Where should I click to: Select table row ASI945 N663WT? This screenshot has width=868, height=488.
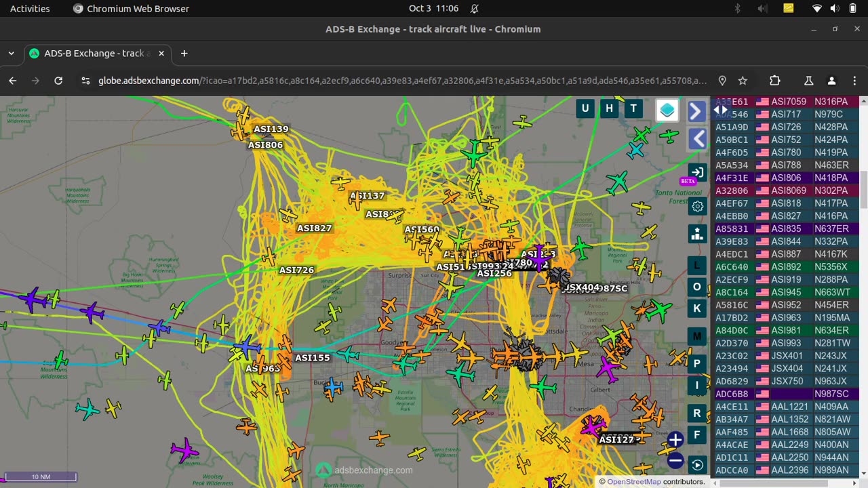click(787, 292)
